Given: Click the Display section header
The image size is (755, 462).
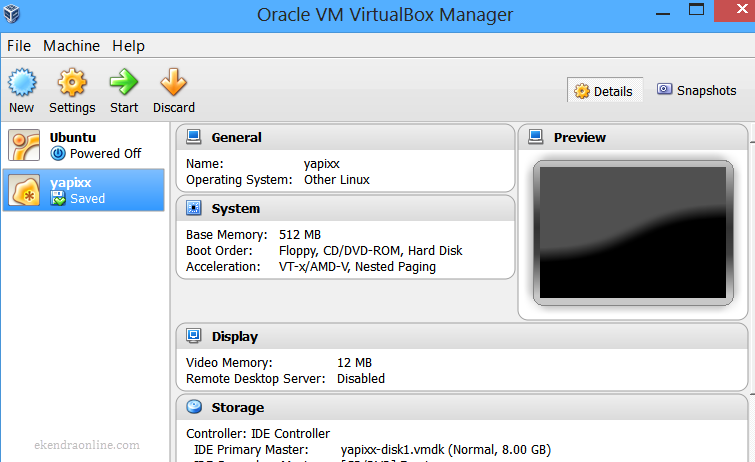Looking at the screenshot, I should (462, 336).
